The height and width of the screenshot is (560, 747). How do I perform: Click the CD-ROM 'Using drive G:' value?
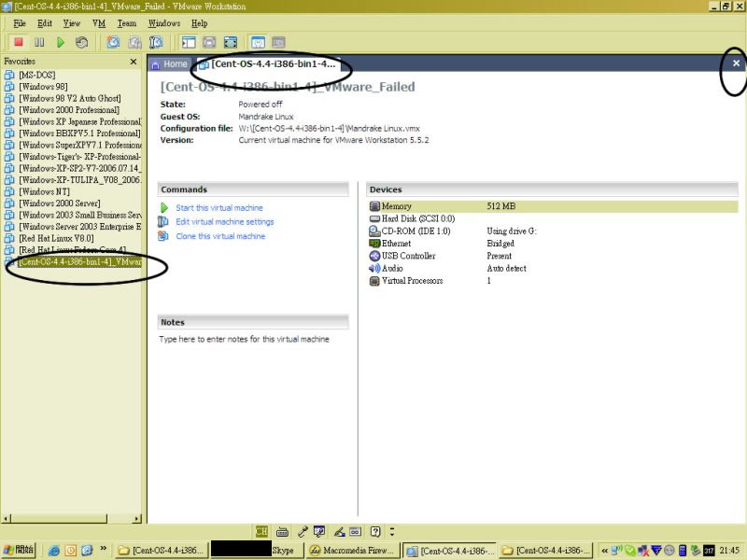coord(511,231)
